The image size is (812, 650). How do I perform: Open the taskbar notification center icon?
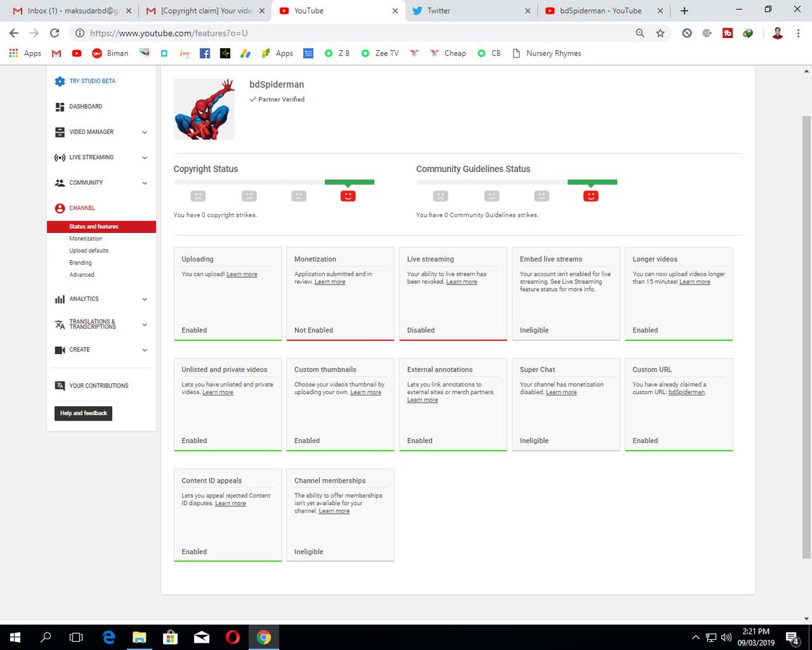pyautogui.click(x=791, y=637)
